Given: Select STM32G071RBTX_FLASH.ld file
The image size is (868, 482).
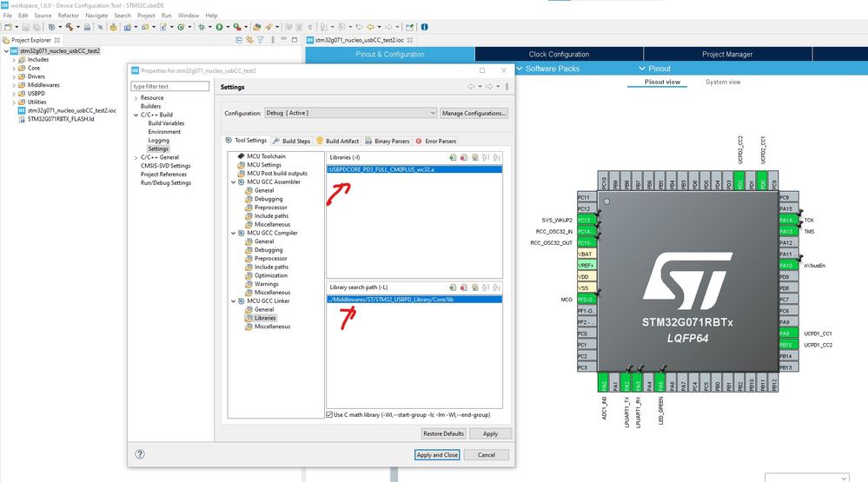Looking at the screenshot, I should (61, 119).
